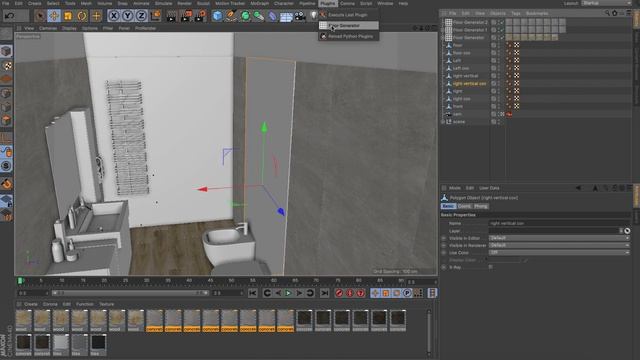Viewport: 640px width, 360px height.
Task: Click the search magnifier in Object Manager
Action: coord(607,13)
